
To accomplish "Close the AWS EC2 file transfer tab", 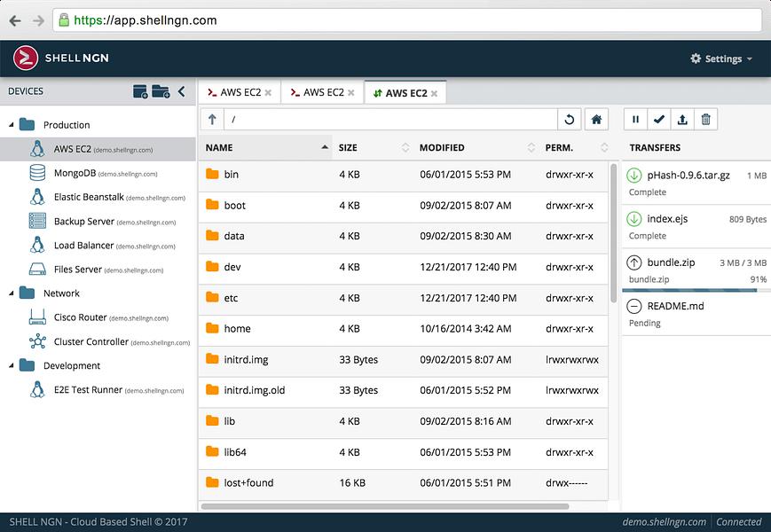I will 434,93.
